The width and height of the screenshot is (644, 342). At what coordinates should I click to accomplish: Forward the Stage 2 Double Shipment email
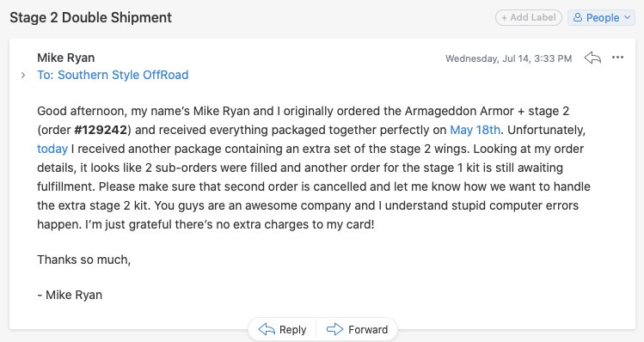pos(357,329)
